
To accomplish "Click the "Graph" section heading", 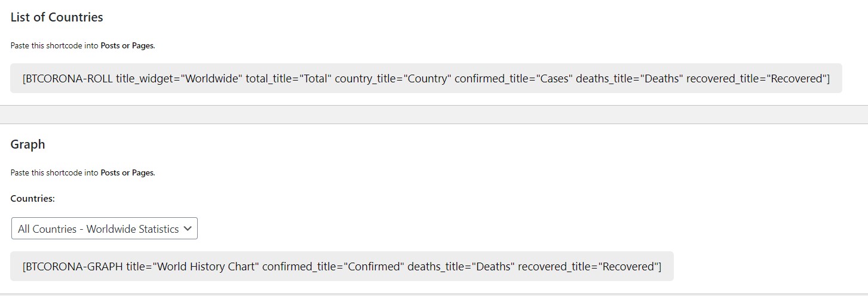I will tap(27, 144).
